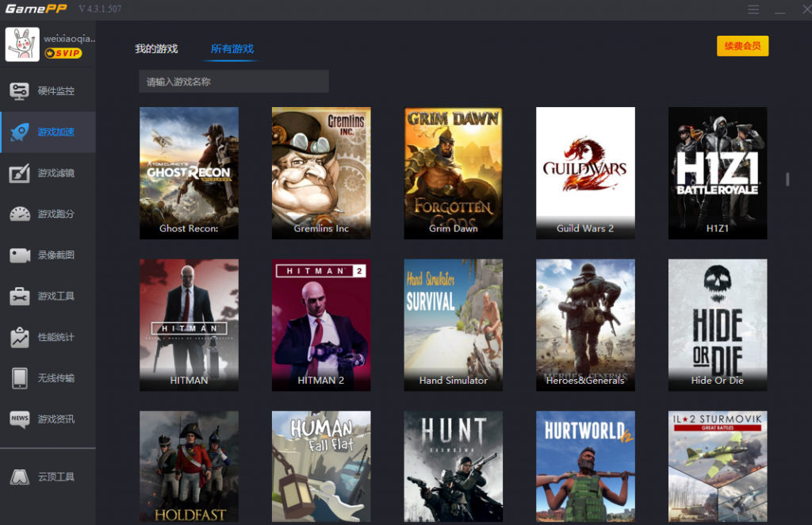
Task: Select the Guild Wars 2 game cover
Action: (585, 173)
